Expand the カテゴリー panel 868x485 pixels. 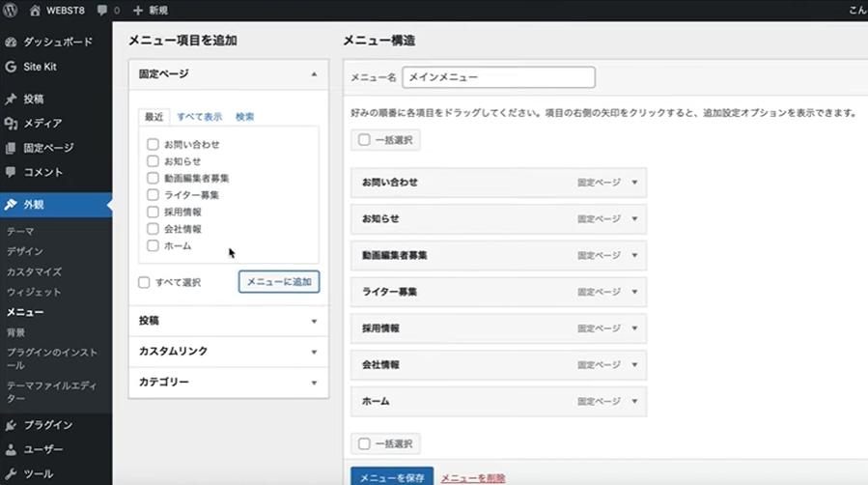point(228,382)
